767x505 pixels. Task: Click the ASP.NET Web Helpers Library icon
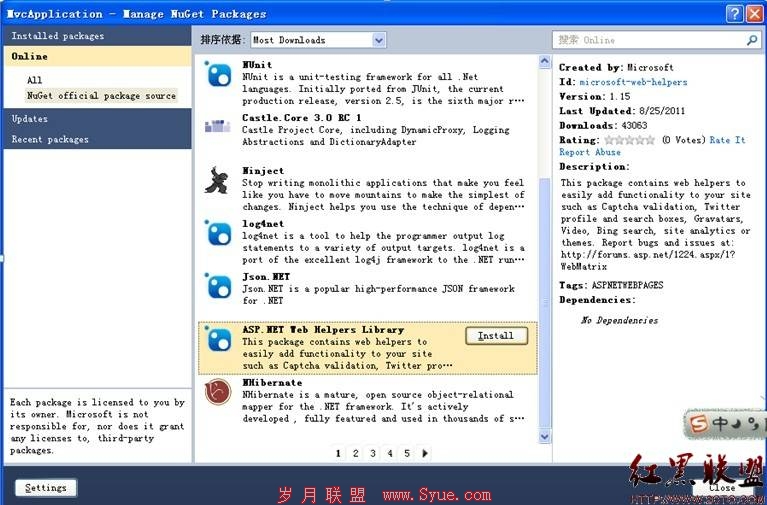click(x=218, y=339)
